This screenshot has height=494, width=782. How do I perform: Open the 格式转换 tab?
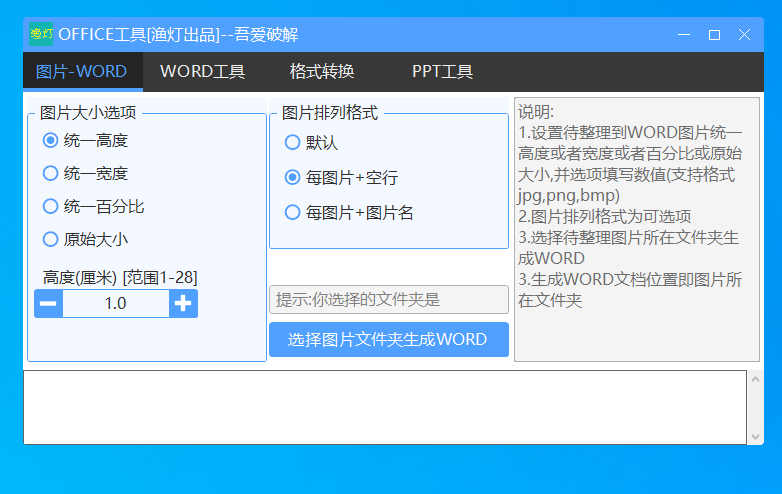click(322, 72)
